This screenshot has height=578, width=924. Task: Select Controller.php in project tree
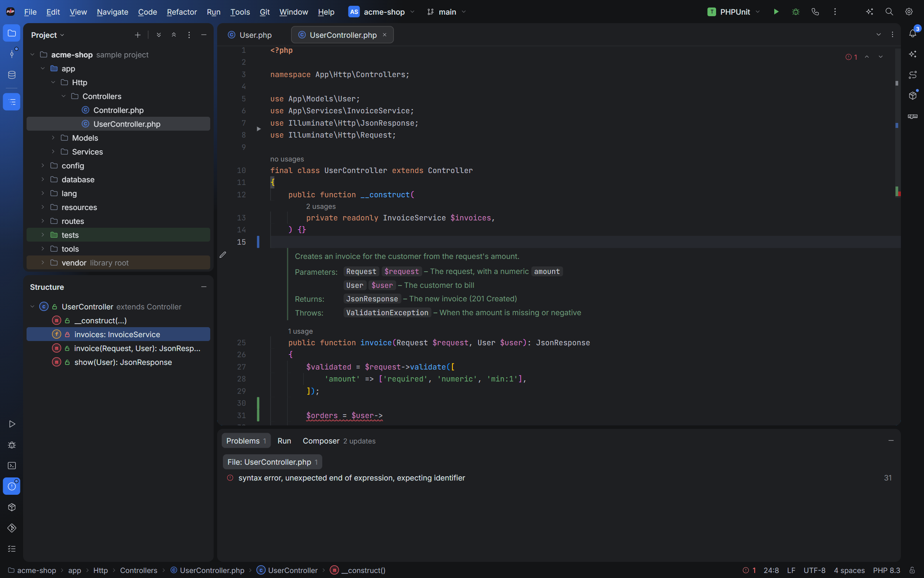(118, 110)
